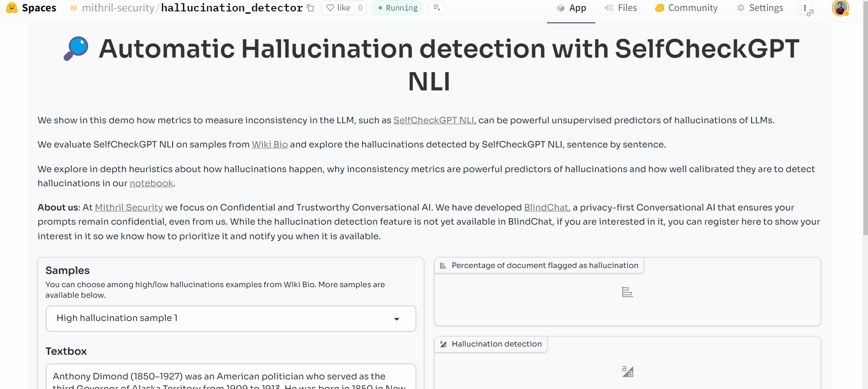Switch to the App tab

(571, 8)
